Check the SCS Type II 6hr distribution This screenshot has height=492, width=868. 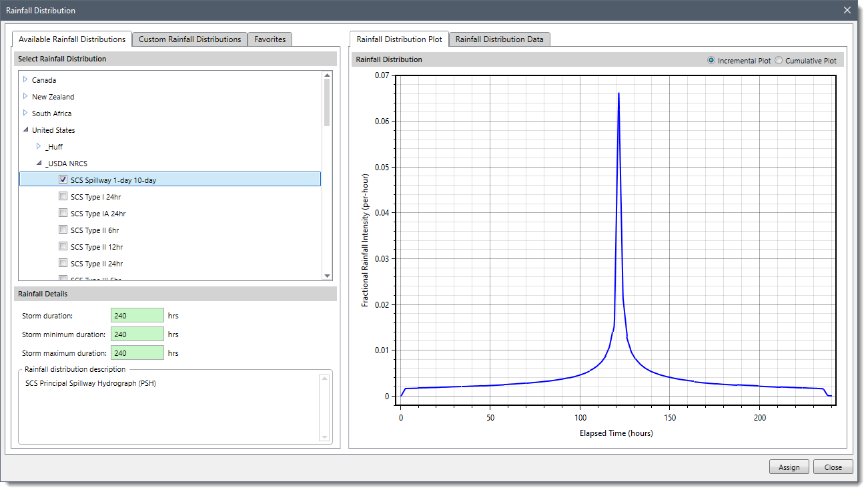tap(63, 229)
